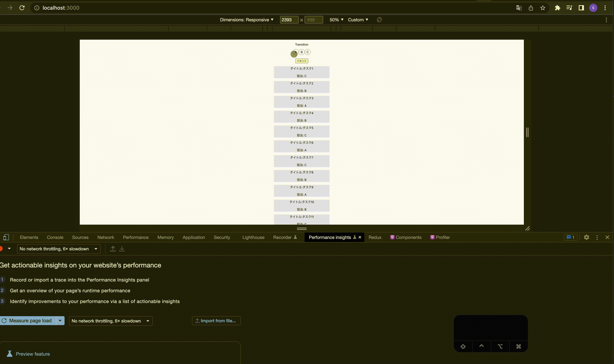Screen dimensions: 614x364
Task: Click the import trace upload icon
Action: pos(113,249)
